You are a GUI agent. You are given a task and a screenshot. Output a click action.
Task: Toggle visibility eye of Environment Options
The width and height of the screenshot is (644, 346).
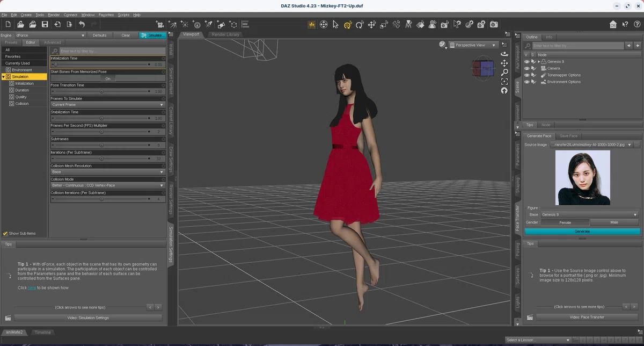[526, 82]
